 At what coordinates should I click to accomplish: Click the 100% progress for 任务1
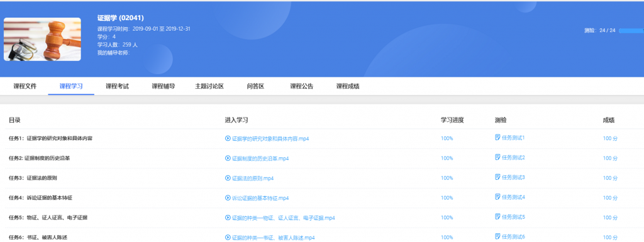(x=447, y=139)
